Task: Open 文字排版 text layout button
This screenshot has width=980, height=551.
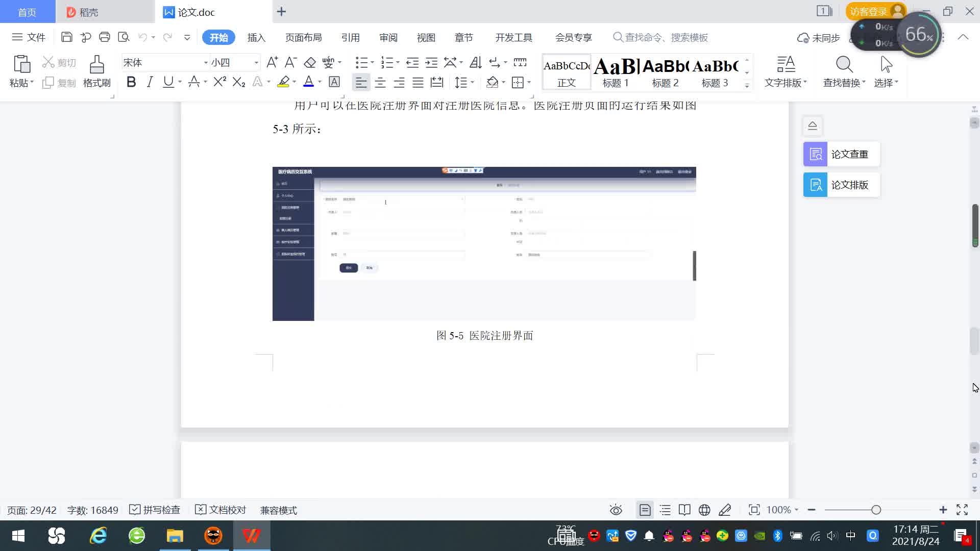Action: point(786,71)
